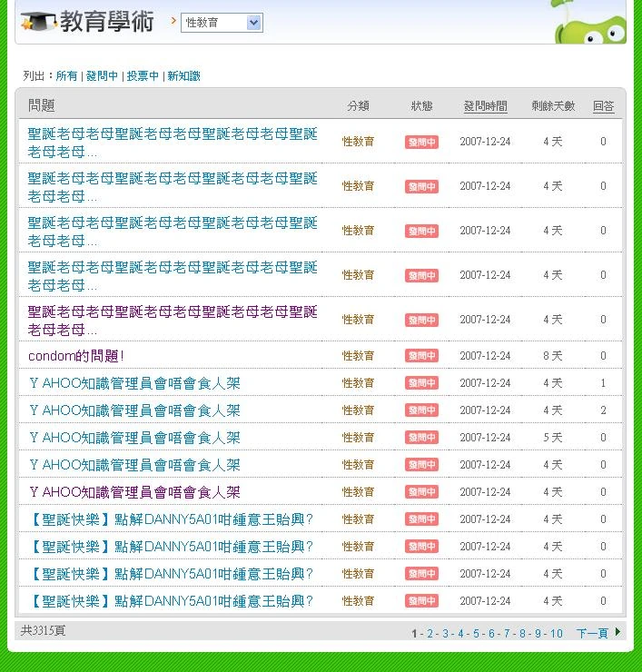Screen dimensions: 642x672
Task: Switch the list to 新知識
Action: coord(183,76)
